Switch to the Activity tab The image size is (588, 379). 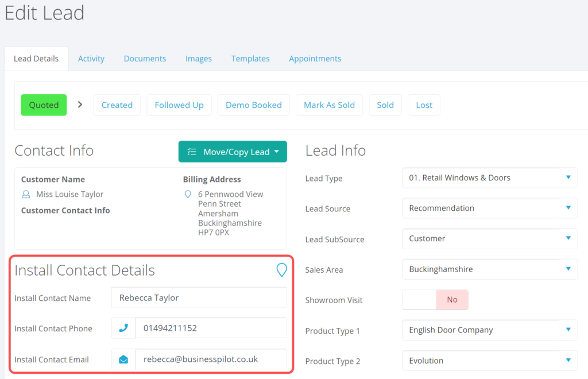tap(91, 59)
